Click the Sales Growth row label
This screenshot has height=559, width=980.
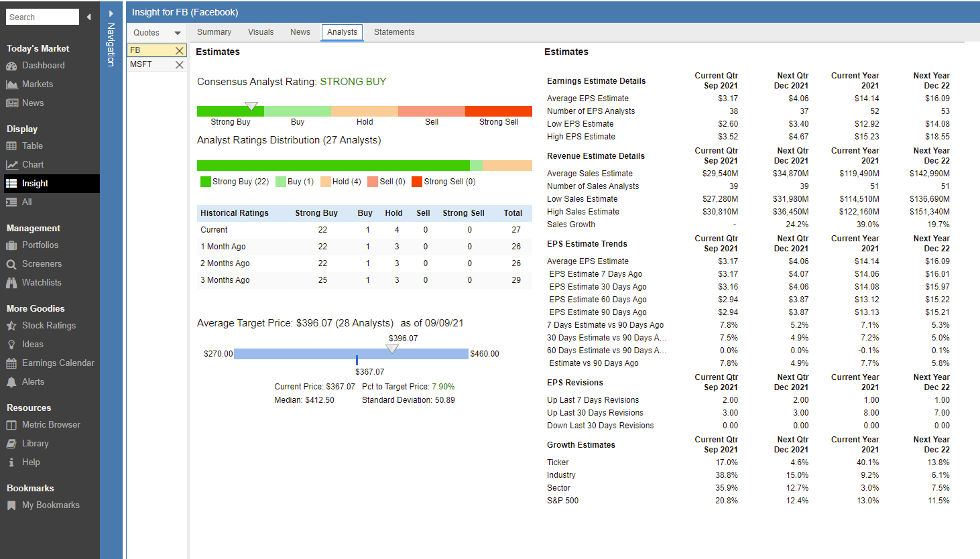[571, 225]
